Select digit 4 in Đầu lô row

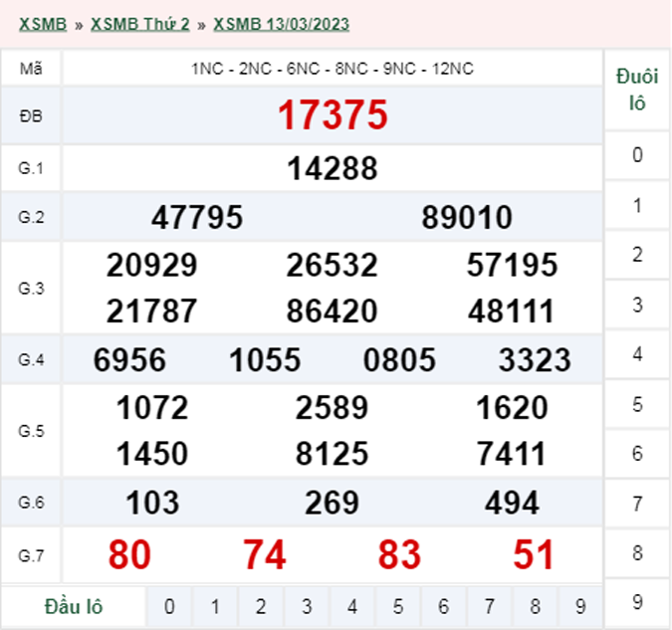352,606
